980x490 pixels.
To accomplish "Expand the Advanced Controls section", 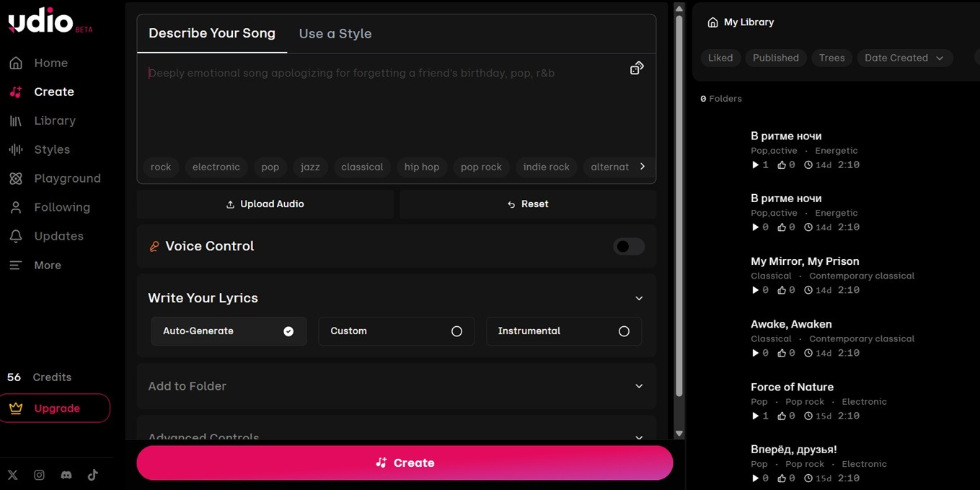I will [x=639, y=437].
